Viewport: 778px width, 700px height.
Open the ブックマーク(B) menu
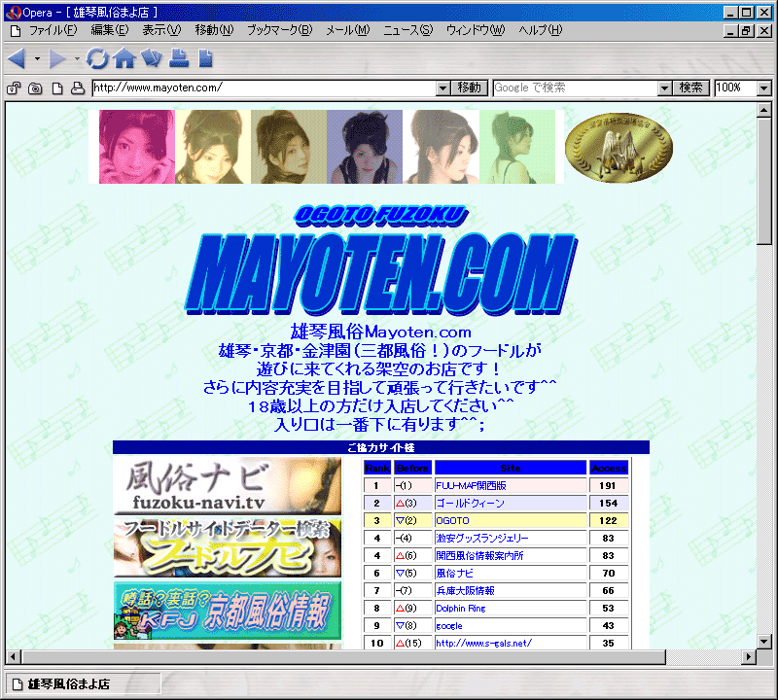click(x=280, y=30)
